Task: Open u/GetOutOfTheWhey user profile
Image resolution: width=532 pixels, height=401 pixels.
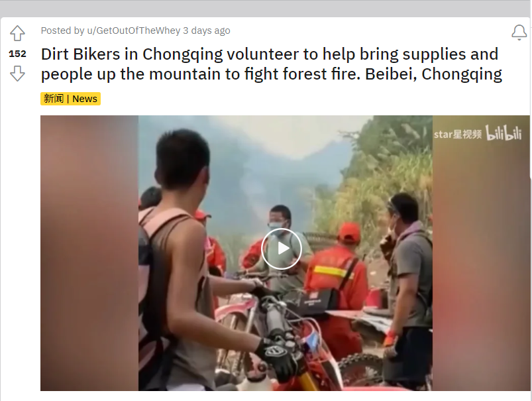Action: [x=134, y=30]
